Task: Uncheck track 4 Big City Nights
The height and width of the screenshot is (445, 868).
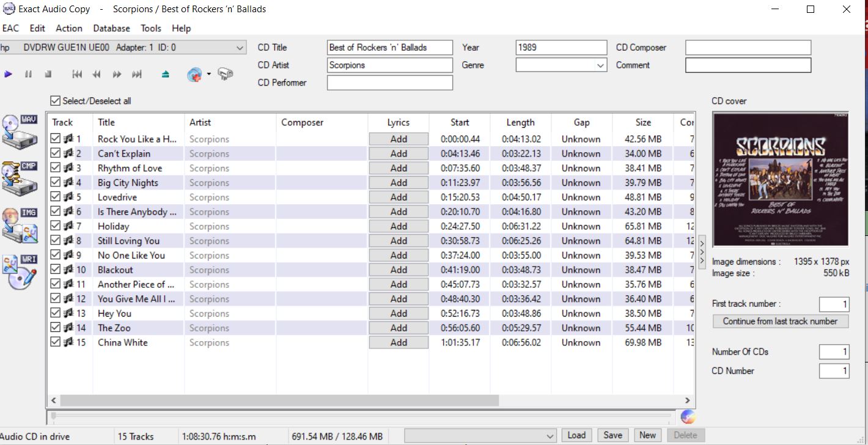Action: click(x=56, y=182)
